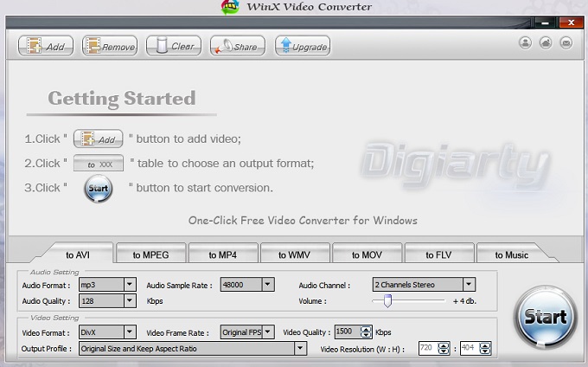Click the large blue Start button

point(546,317)
